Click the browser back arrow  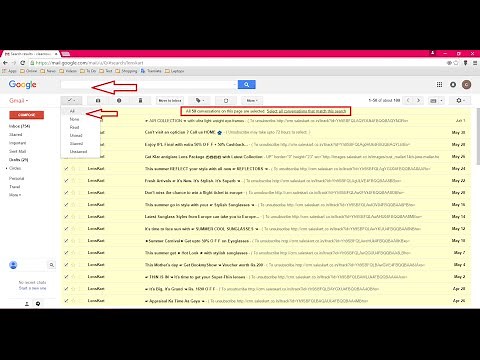click(5, 63)
